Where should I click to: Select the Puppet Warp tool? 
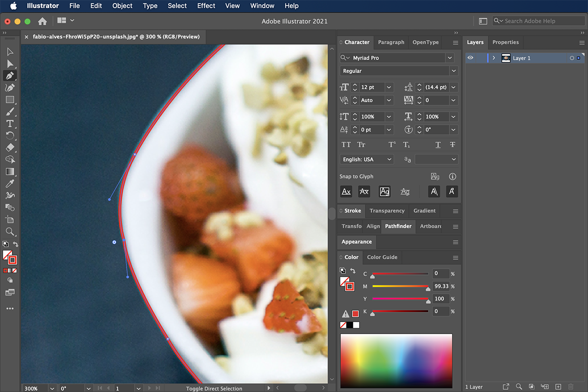(10, 196)
